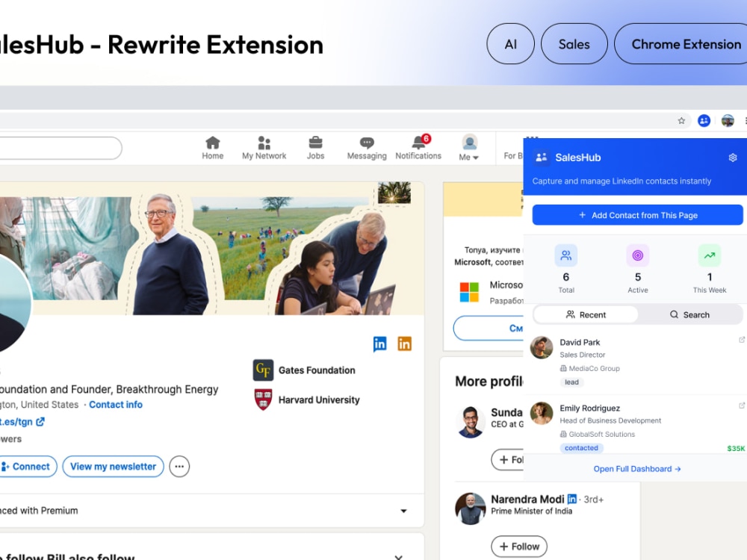Screen dimensions: 747x560
Task: Expand the Premium section chevron
Action: (403, 511)
